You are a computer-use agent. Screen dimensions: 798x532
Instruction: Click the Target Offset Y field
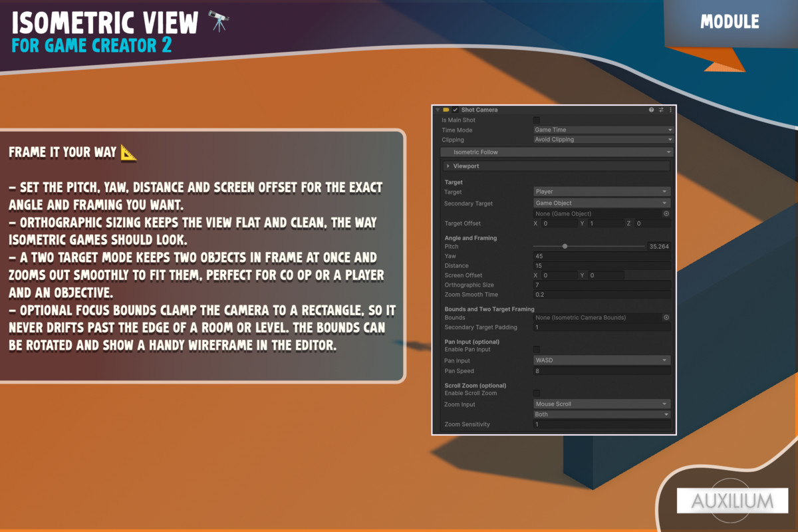[606, 223]
